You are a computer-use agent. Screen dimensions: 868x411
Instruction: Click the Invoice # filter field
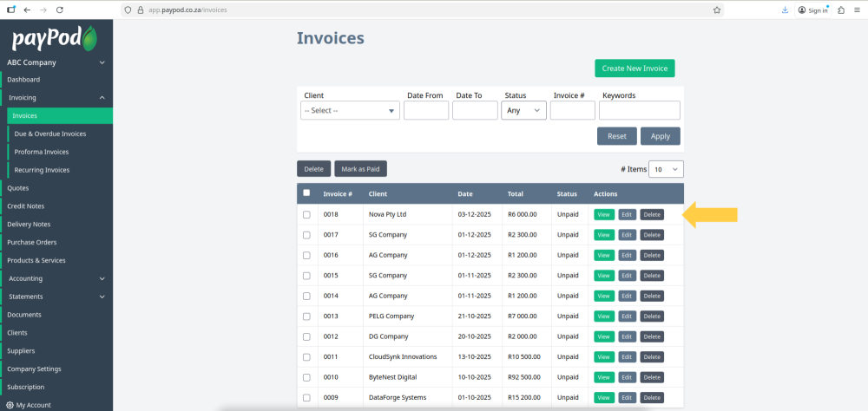coord(572,111)
